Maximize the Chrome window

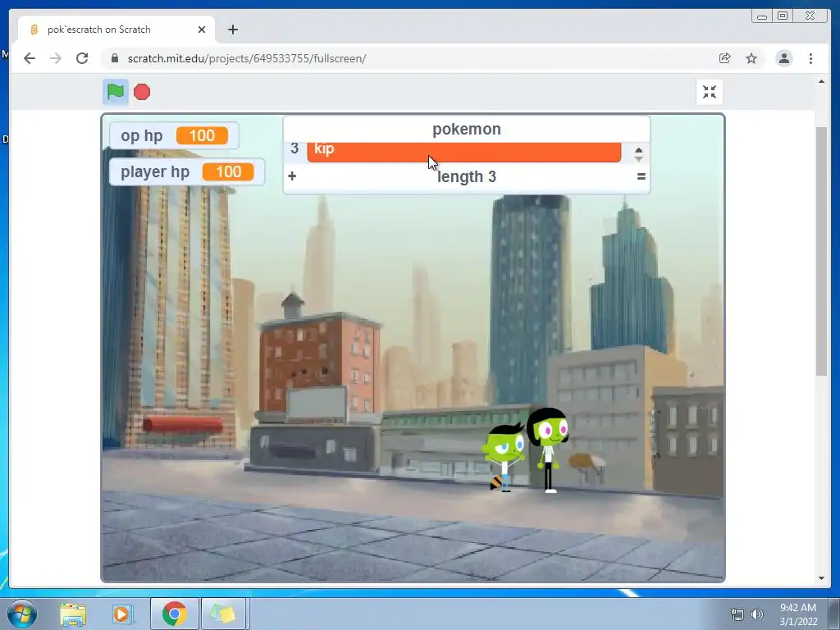click(x=782, y=16)
